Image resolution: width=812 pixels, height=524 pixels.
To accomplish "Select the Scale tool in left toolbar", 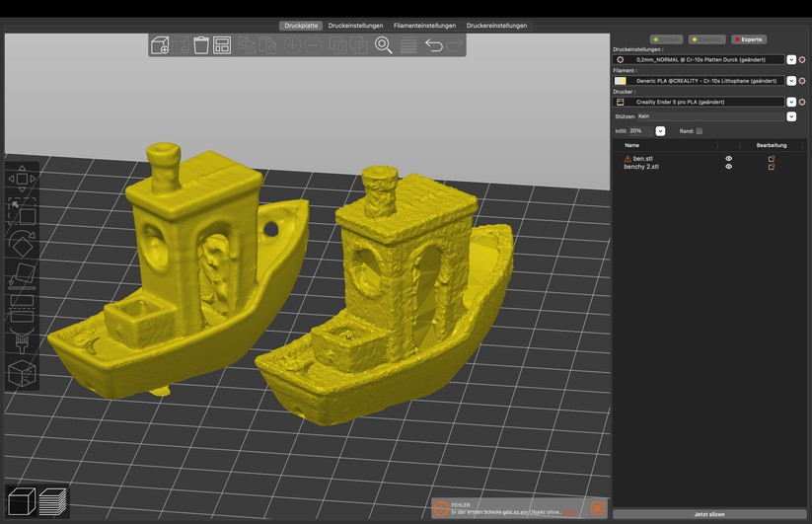I will click(x=22, y=211).
